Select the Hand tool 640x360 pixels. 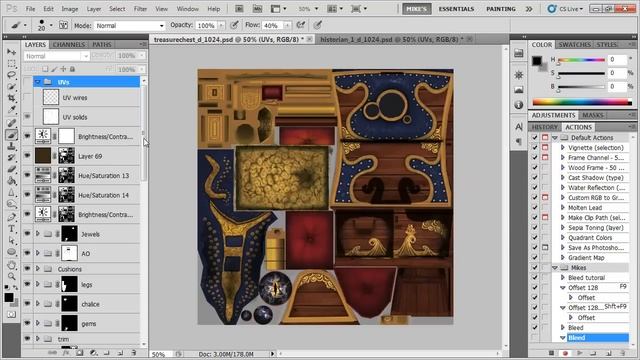pyautogui.click(x=11, y=265)
